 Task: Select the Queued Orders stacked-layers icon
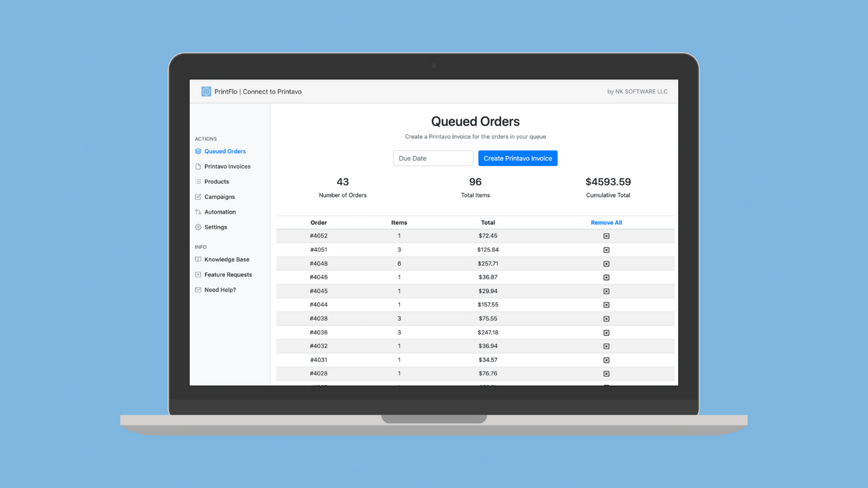pos(197,151)
